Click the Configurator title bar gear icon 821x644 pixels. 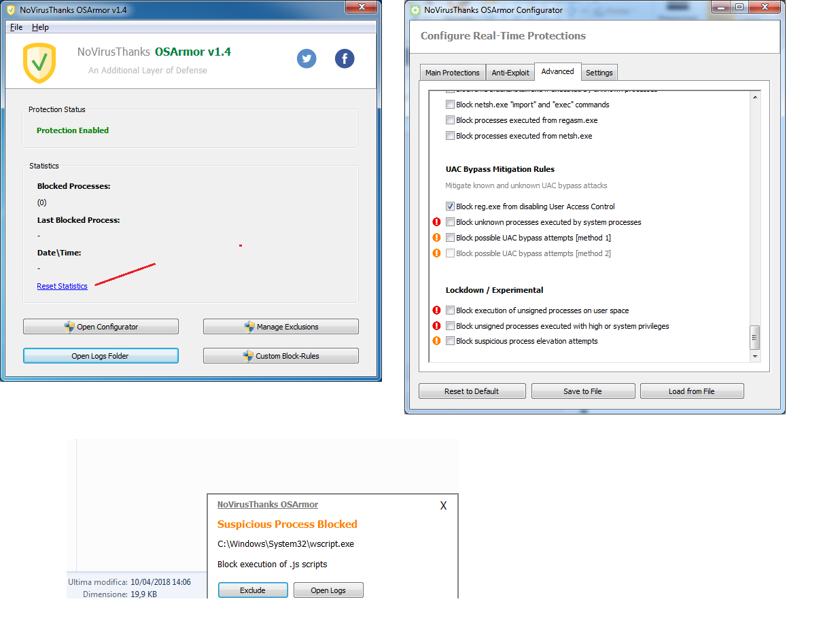pyautogui.click(x=415, y=10)
